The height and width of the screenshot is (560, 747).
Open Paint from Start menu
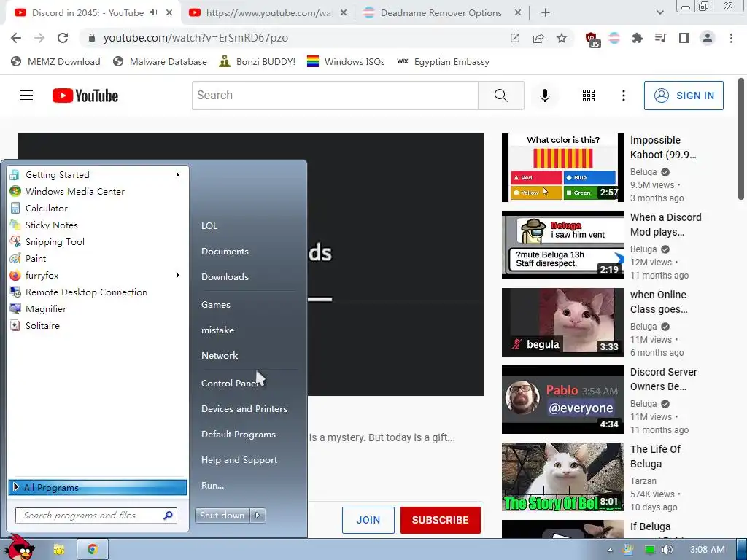36,258
